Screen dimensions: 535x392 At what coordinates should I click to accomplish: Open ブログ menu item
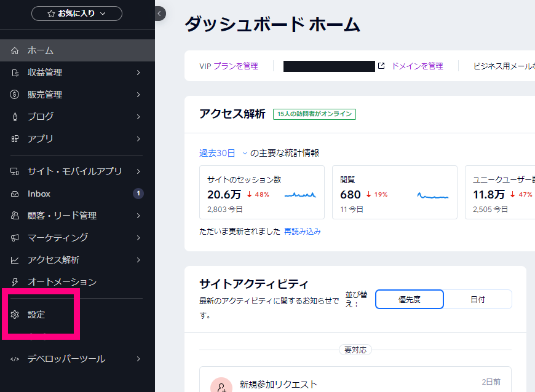tap(77, 117)
